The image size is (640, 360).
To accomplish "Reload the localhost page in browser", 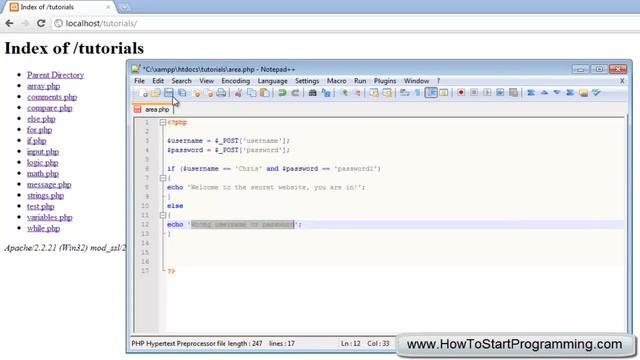I will click(41, 23).
